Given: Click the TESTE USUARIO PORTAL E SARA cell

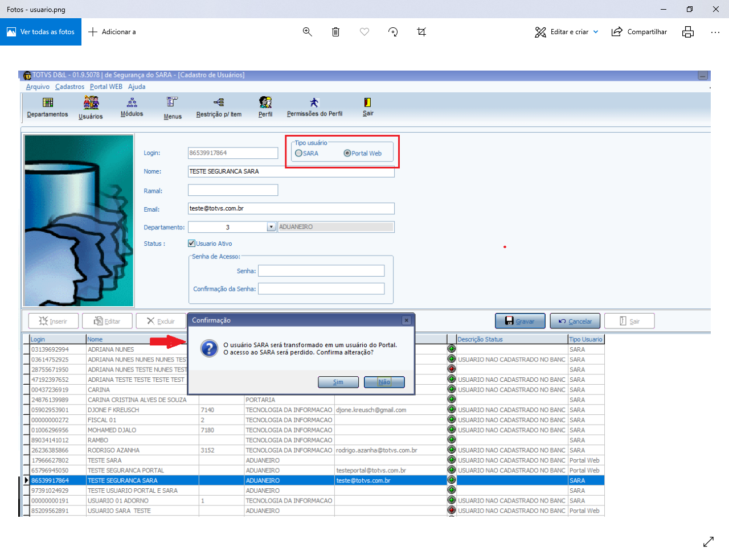Looking at the screenshot, I should click(x=142, y=491).
